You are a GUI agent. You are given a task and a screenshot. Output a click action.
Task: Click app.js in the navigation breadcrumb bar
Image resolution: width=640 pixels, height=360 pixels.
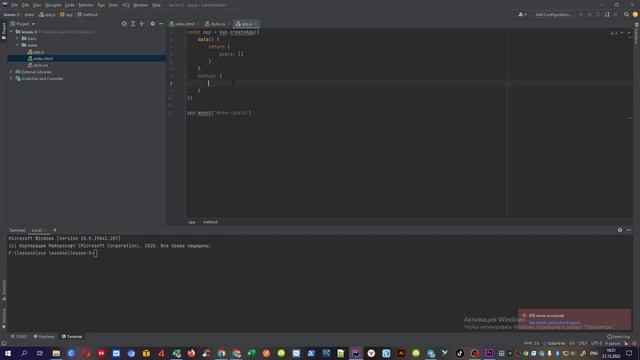click(47, 15)
